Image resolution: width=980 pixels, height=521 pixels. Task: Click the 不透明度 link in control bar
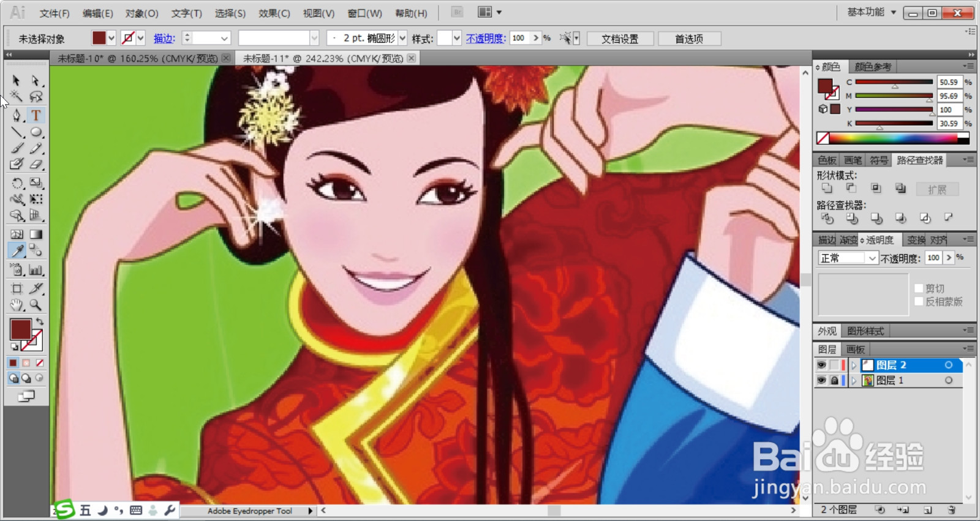pos(486,39)
